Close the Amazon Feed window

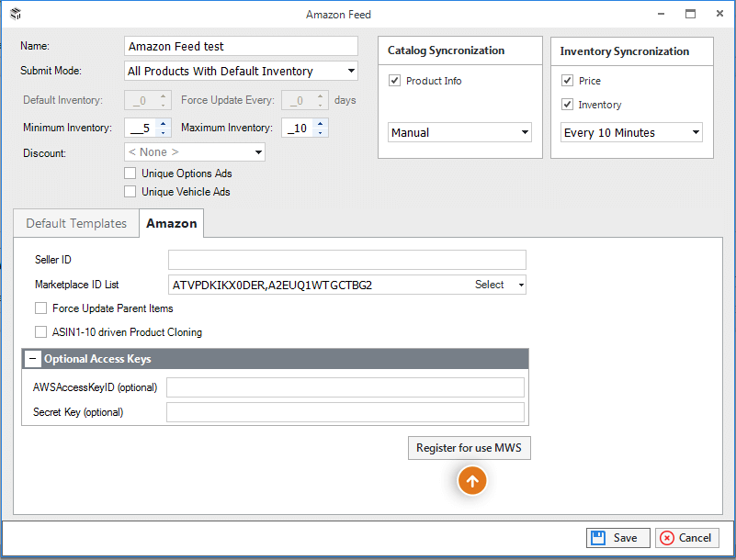(719, 14)
